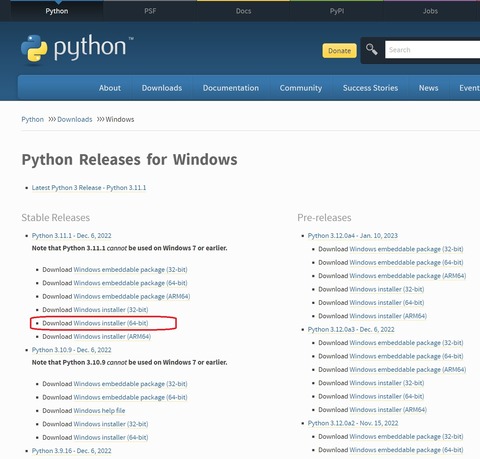Download 3.12.0a3 Windows installer (64-bit)
The image size is (480, 459).
tap(387, 396)
